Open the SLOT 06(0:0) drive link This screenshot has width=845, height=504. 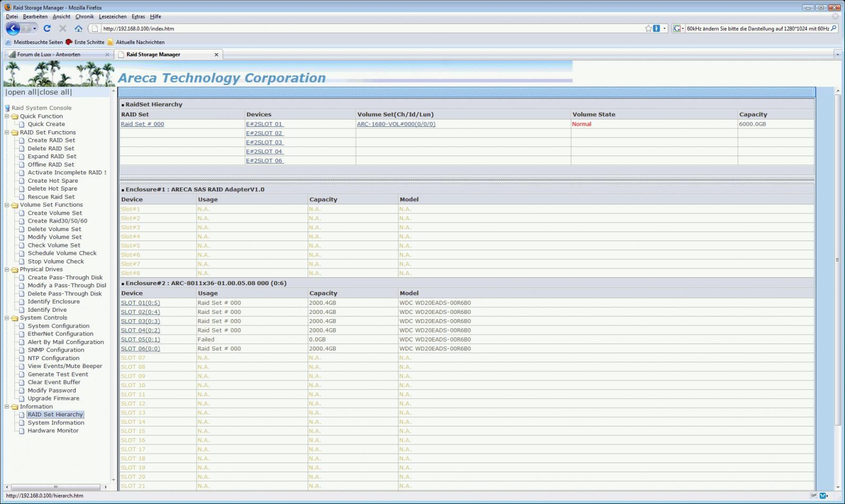[x=140, y=349]
